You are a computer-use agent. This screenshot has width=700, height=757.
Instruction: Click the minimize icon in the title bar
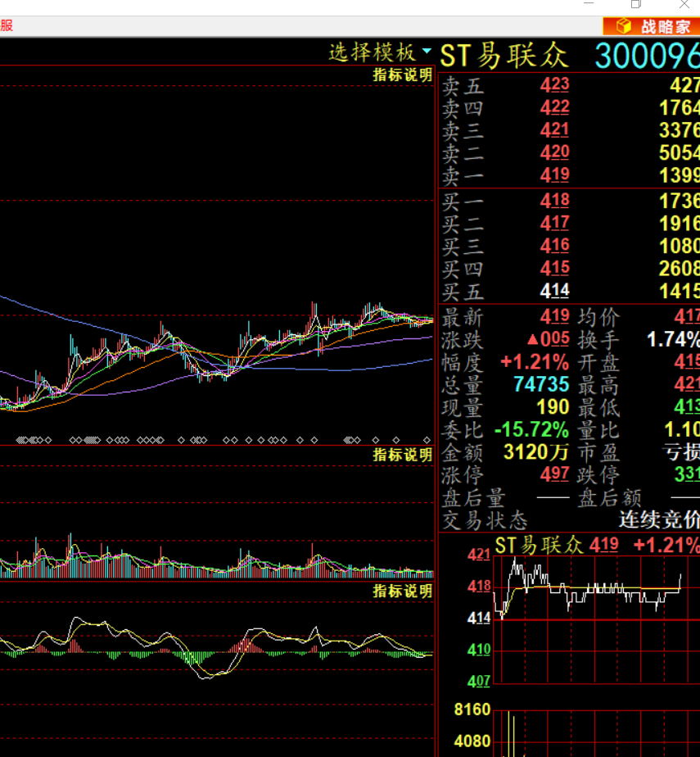point(589,3)
